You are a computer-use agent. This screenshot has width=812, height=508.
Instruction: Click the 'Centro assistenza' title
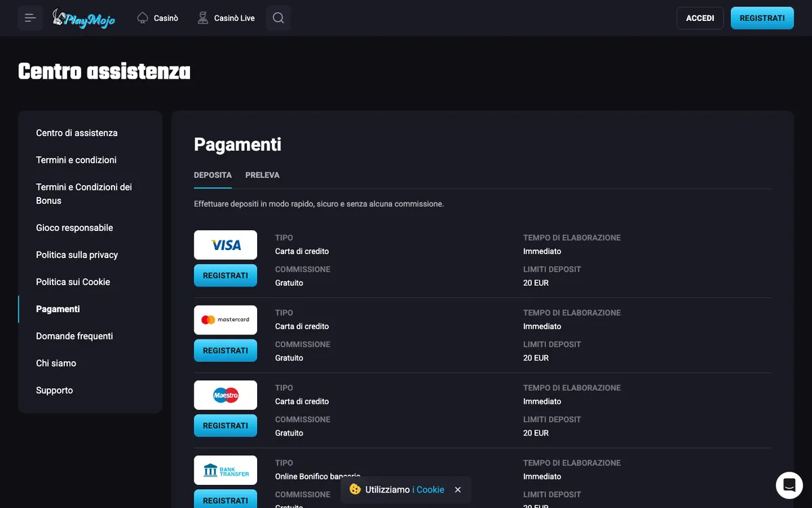point(104,71)
